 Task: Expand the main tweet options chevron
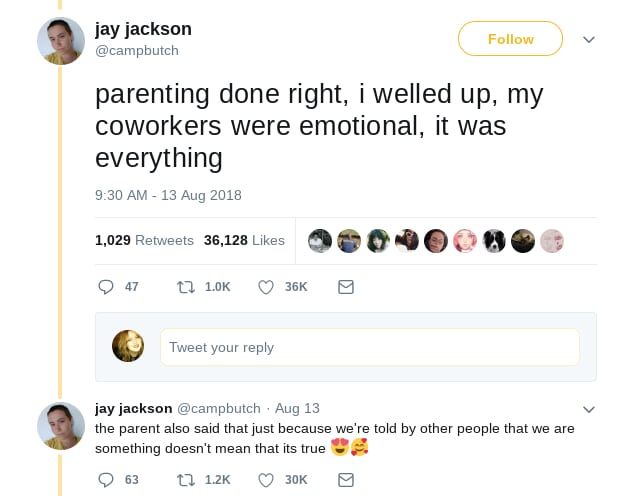tap(589, 40)
